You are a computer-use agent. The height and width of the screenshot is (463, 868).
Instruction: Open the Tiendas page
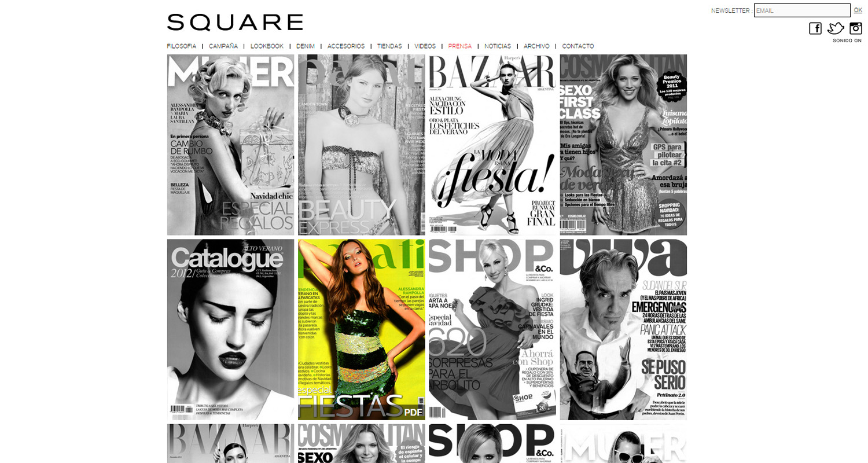coord(389,46)
